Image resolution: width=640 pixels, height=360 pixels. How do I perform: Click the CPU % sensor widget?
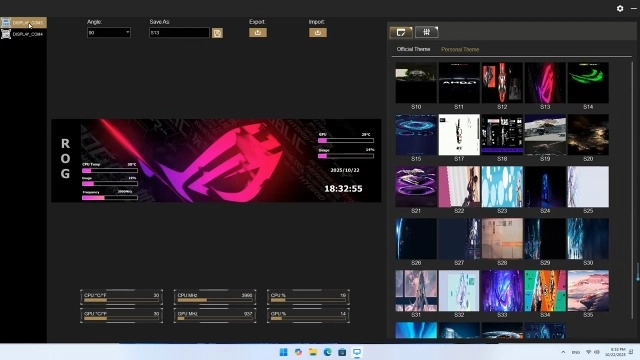(308, 297)
